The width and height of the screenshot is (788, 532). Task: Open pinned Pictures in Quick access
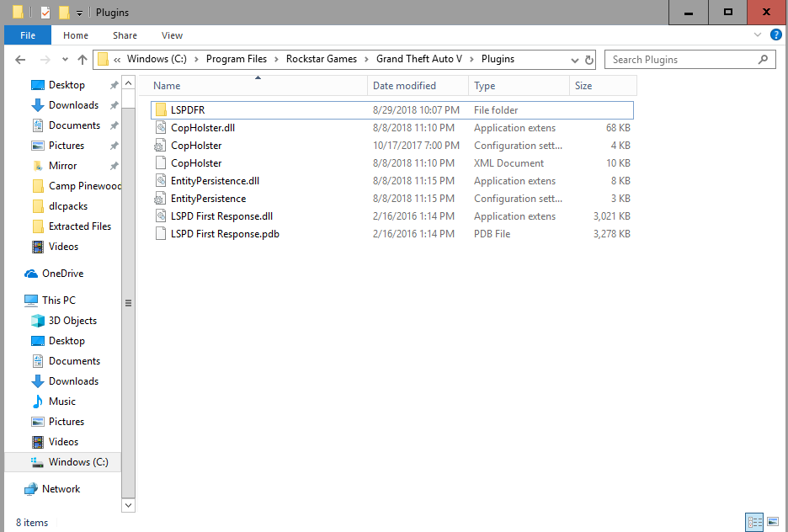[67, 145]
